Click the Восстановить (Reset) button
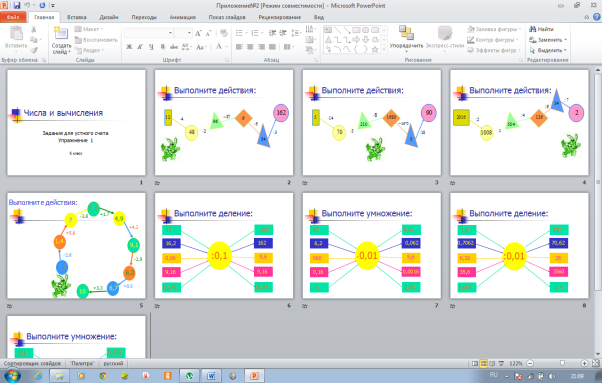This screenshot has width=602, height=383. [96, 40]
